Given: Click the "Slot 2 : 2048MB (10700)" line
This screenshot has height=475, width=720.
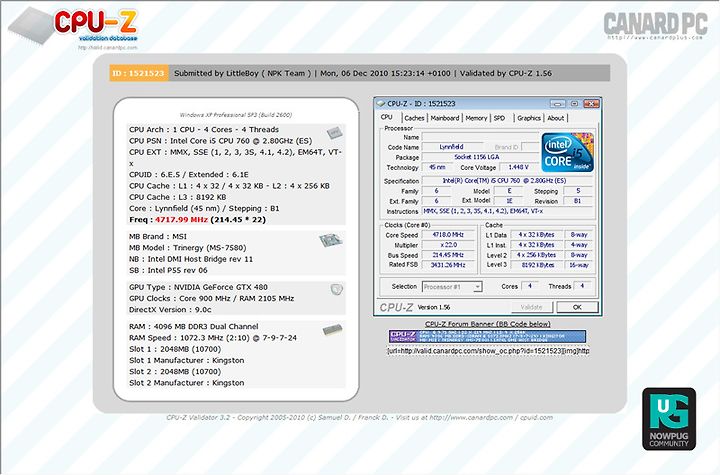Looking at the screenshot, I should coord(175,372).
